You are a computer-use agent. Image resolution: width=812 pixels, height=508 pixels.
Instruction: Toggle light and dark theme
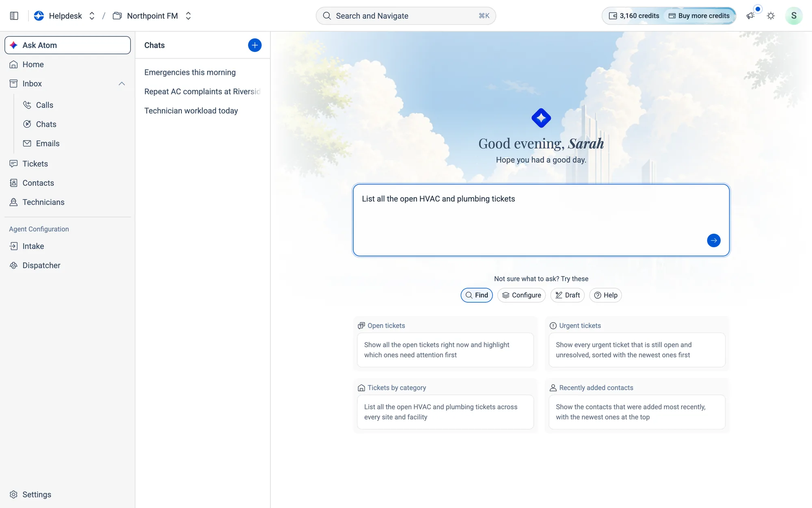click(771, 16)
